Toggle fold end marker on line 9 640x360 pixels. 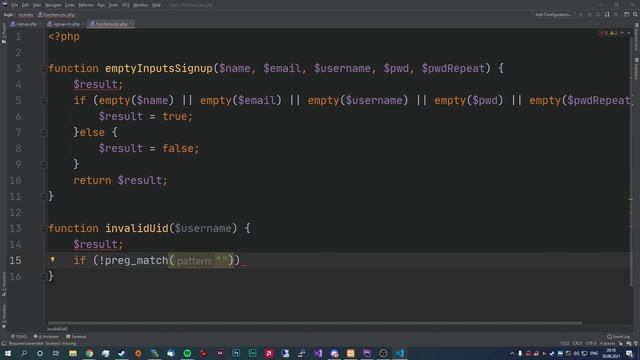pos(44,164)
